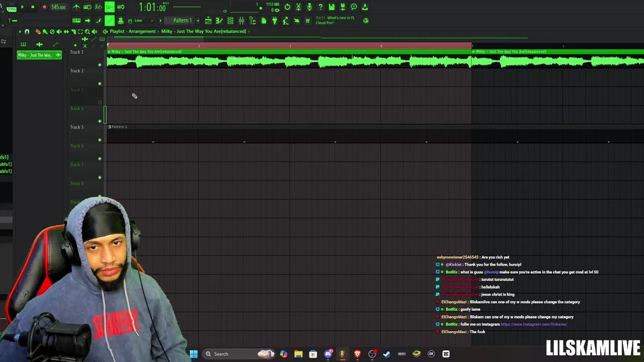This screenshot has height=362, width=644.
Task: Toggle loop recording icon
Action: (121, 7)
